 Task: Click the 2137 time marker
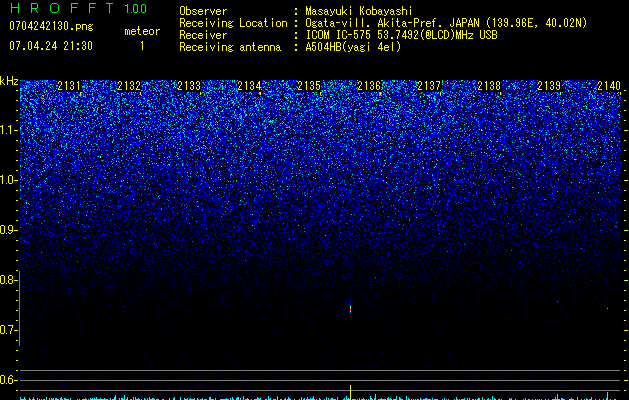[x=429, y=86]
